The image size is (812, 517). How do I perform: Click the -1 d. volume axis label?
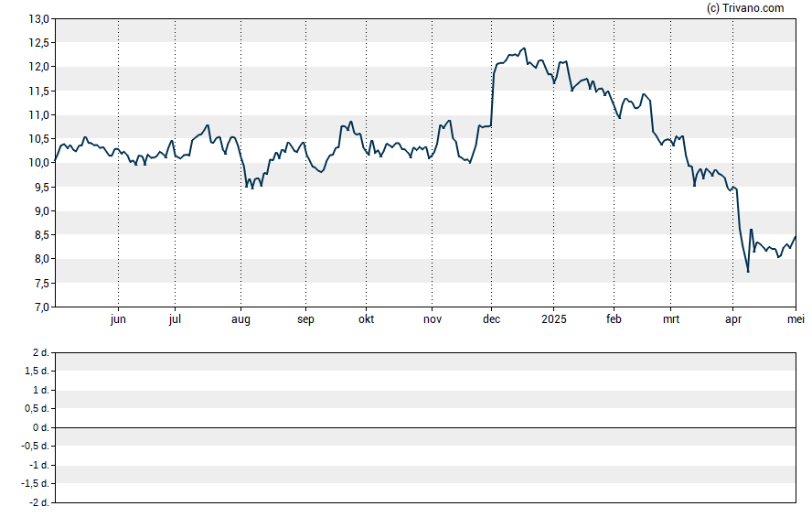click(x=38, y=465)
